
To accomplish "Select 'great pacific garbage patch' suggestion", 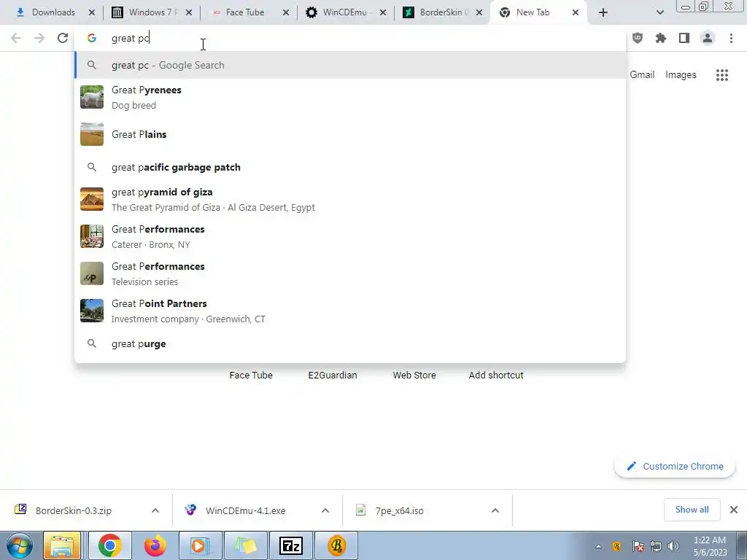I will coord(350,167).
